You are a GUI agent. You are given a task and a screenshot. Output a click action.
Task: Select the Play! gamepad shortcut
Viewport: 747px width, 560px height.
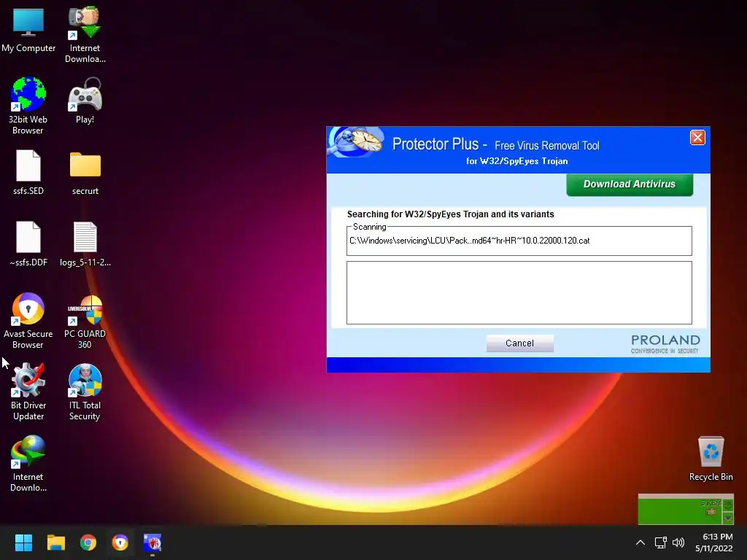click(x=85, y=101)
